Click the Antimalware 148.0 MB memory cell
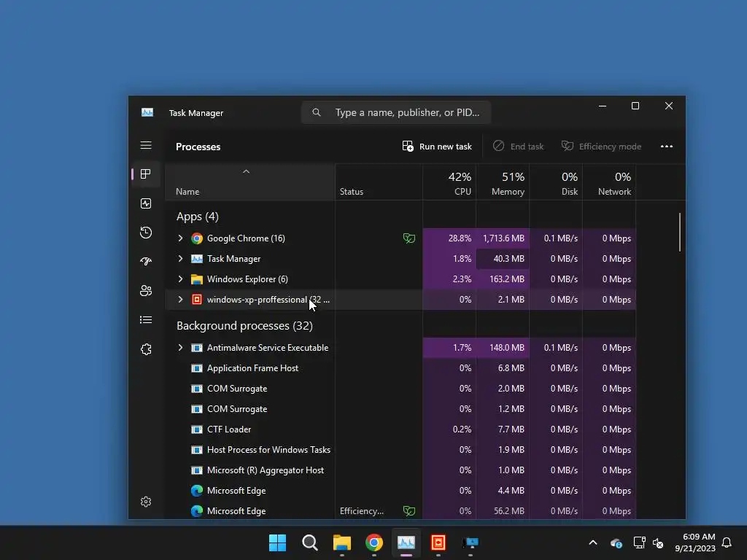The image size is (747, 560). pos(503,348)
